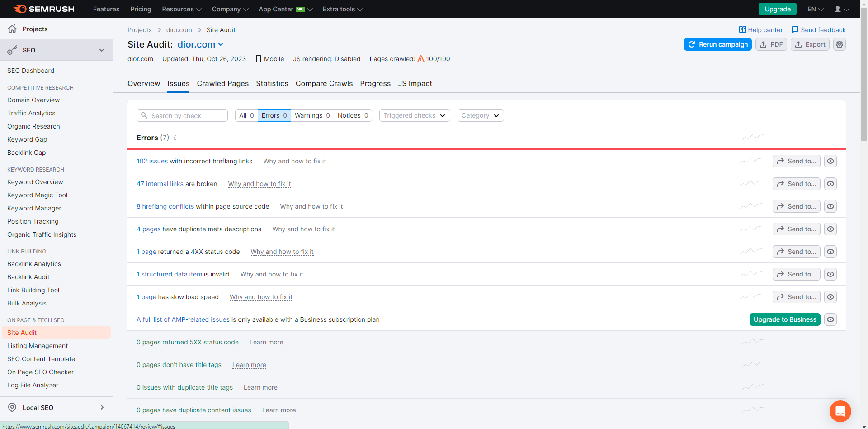The width and height of the screenshot is (868, 429).
Task: Click the Mobile device icon
Action: click(259, 59)
